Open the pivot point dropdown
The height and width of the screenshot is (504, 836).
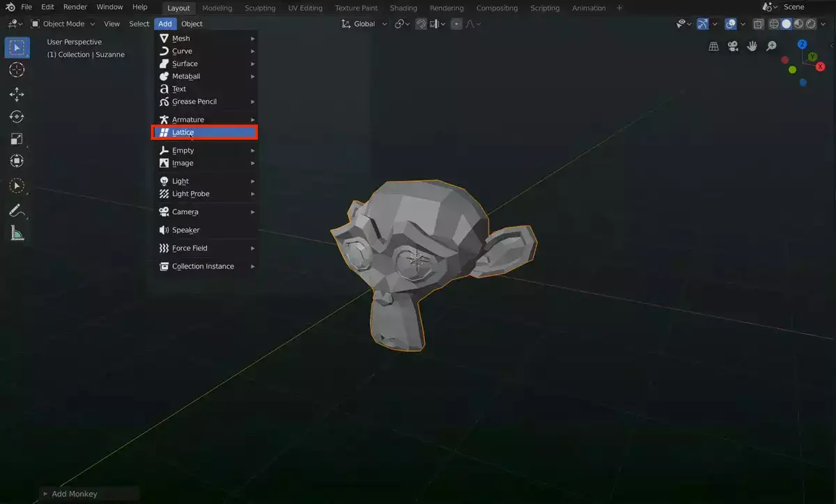point(402,24)
